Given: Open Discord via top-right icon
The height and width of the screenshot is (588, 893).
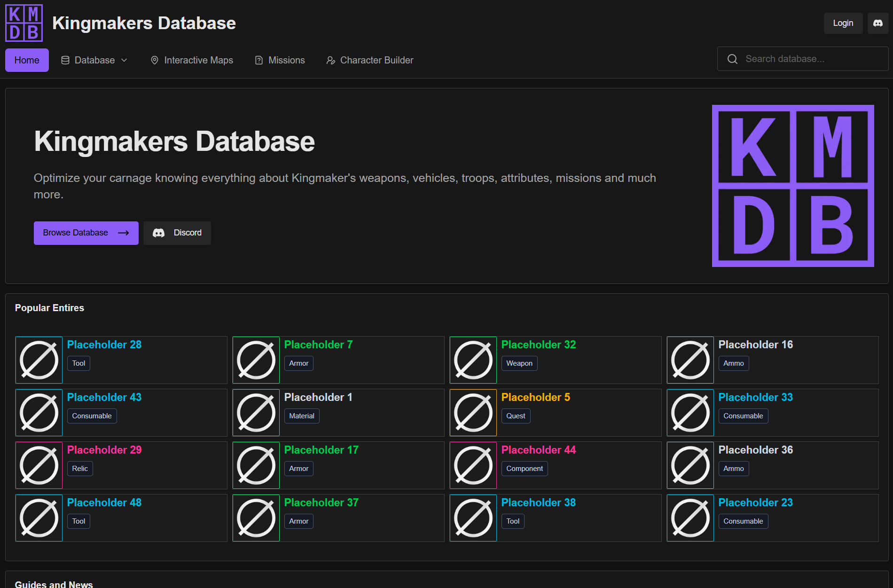Looking at the screenshot, I should click(877, 23).
